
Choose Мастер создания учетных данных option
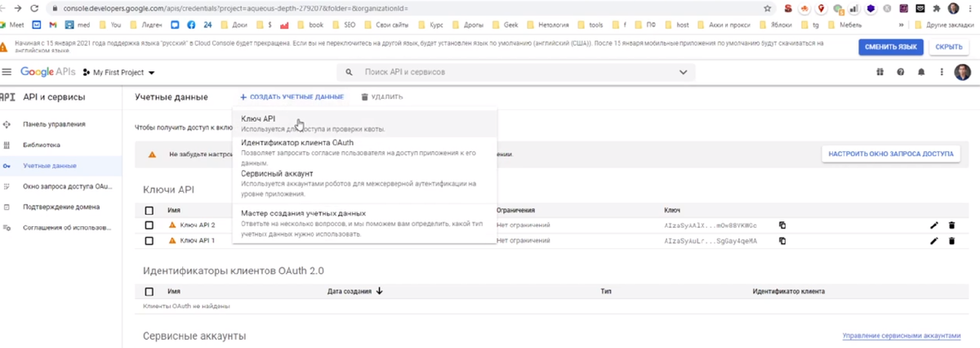tap(364, 223)
